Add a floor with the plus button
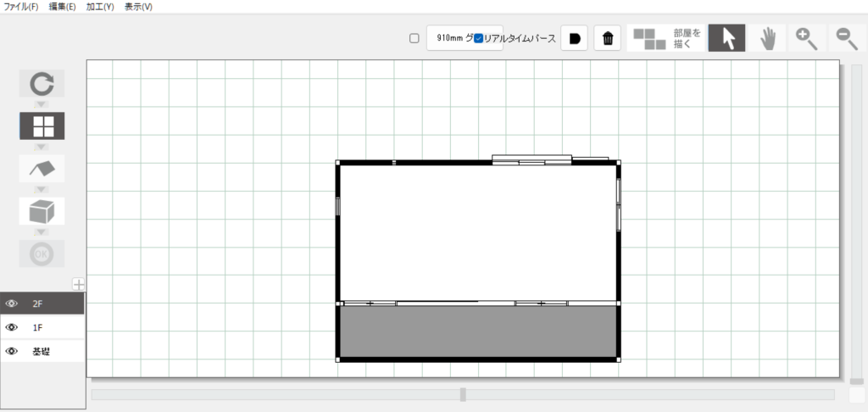The image size is (868, 412). point(78,284)
